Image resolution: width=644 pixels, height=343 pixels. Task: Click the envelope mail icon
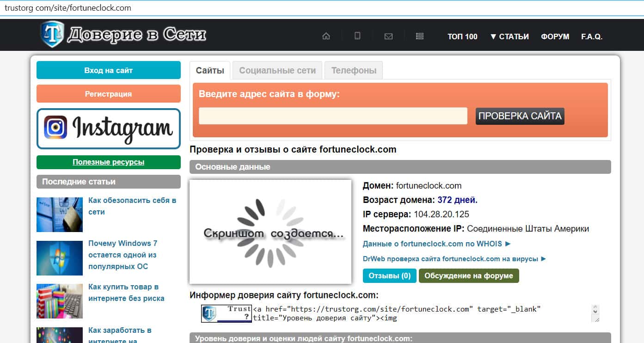(x=388, y=37)
